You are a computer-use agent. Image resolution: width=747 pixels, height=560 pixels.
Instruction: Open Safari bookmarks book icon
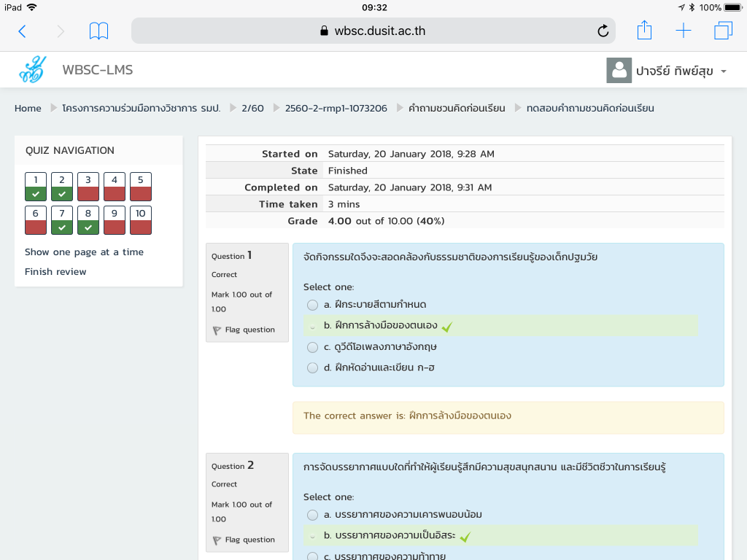tap(98, 31)
